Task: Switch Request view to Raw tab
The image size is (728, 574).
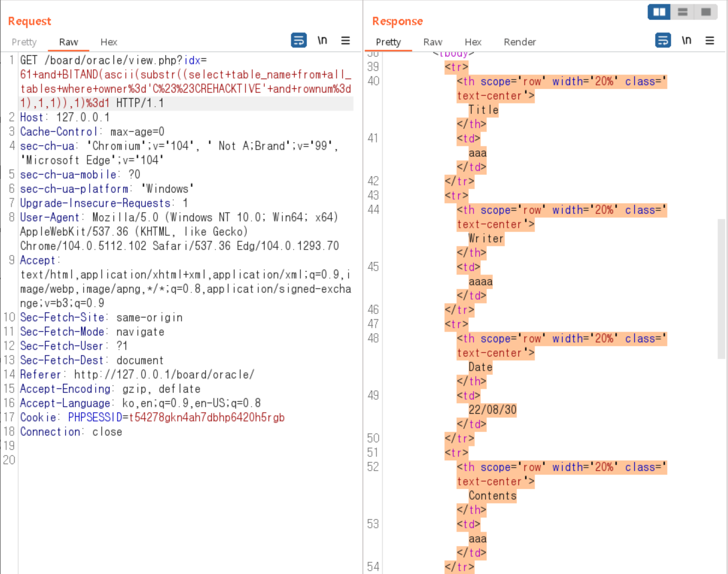Action: pyautogui.click(x=68, y=42)
